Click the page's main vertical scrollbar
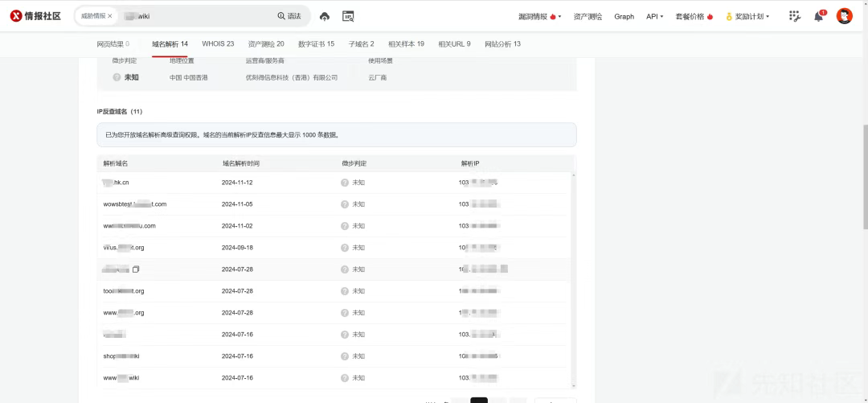 (x=866, y=178)
